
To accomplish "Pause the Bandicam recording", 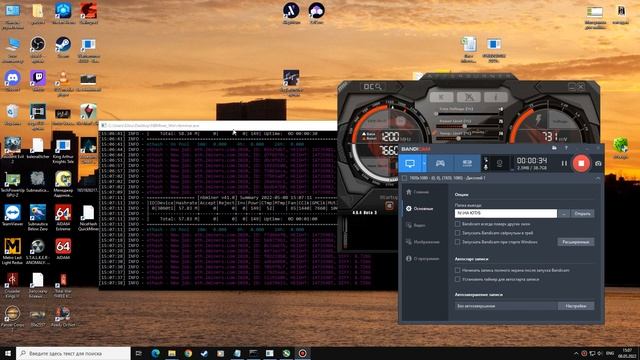I will tap(564, 163).
